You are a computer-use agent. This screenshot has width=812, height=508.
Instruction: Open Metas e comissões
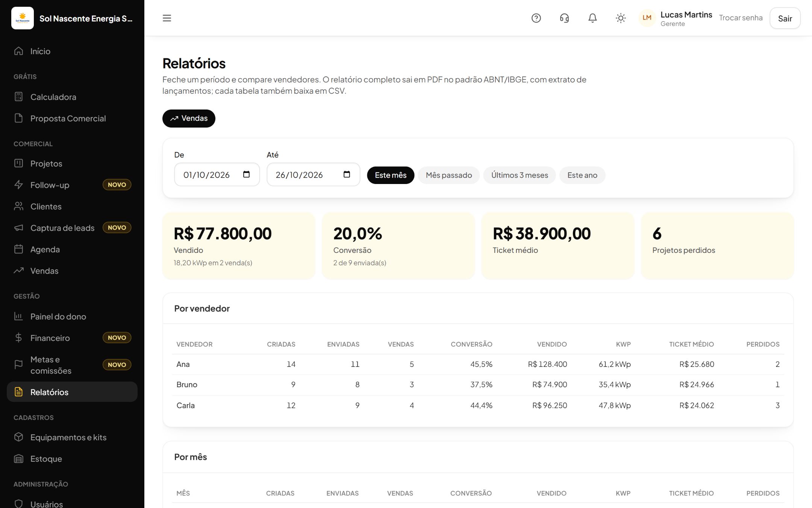tap(72, 365)
